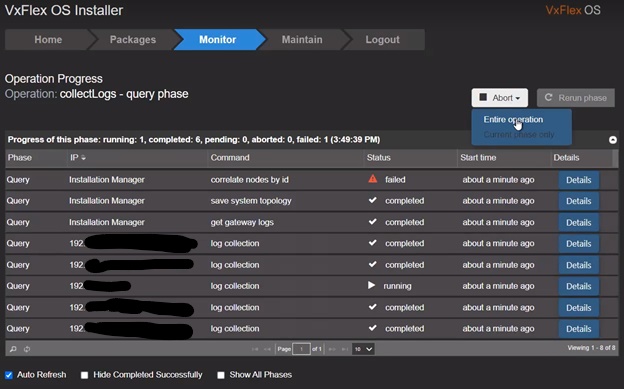The height and width of the screenshot is (389, 624).
Task: Click the failed warning triangle icon
Action: coord(372,179)
